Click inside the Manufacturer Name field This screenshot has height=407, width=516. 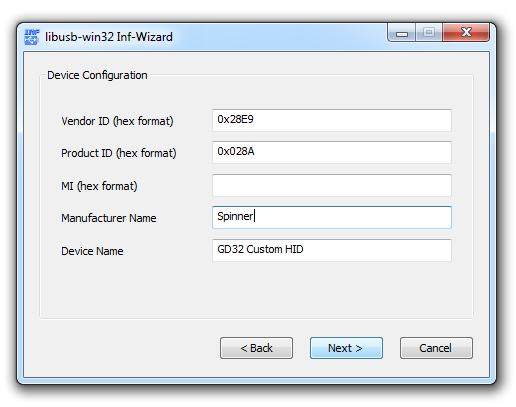[332, 217]
